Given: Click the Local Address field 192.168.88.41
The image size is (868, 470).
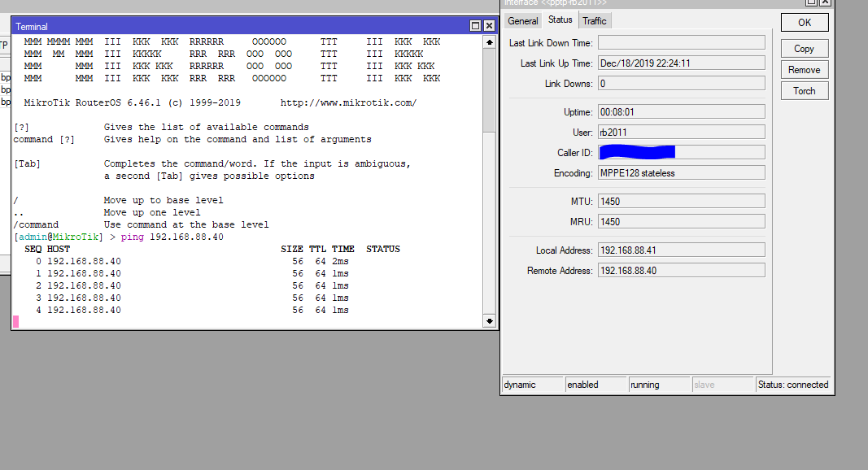Looking at the screenshot, I should pyautogui.click(x=682, y=250).
